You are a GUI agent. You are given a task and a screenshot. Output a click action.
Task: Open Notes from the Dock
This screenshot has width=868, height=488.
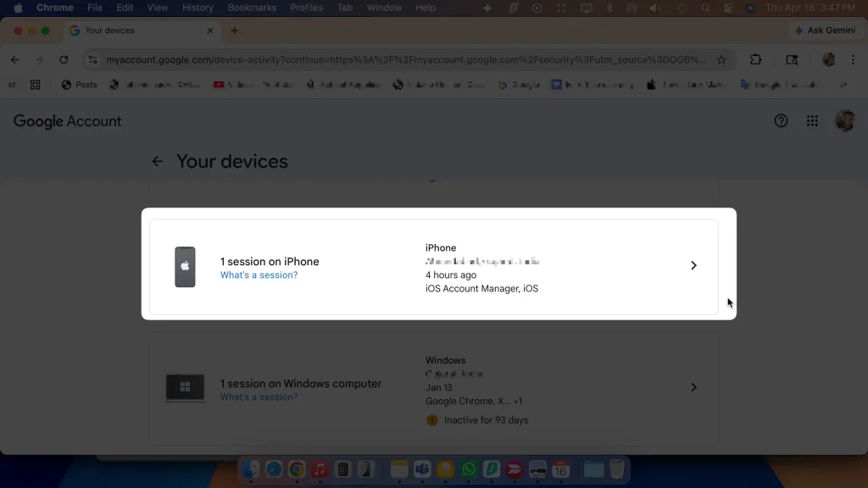click(398, 469)
